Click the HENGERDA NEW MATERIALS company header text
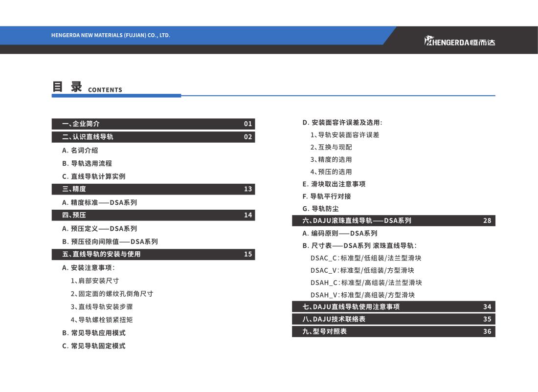 (x=111, y=35)
